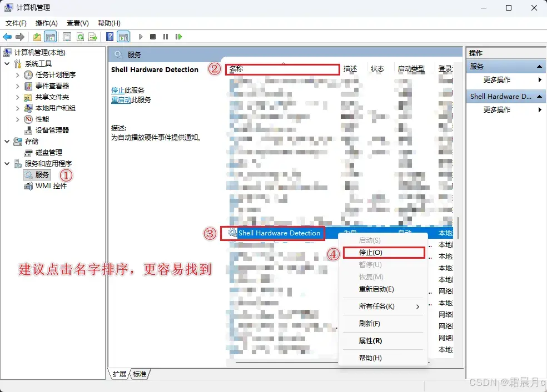Switch to the 扩展 tab
547x392 pixels.
tap(120, 374)
